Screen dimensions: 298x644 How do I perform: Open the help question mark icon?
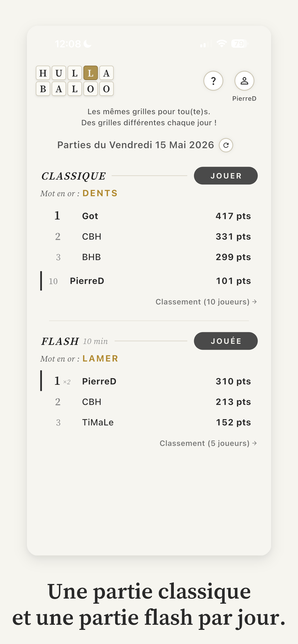coord(213,81)
